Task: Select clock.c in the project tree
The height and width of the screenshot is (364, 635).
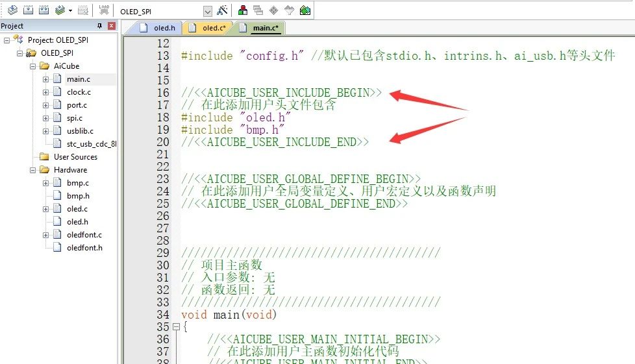Action: [x=79, y=92]
